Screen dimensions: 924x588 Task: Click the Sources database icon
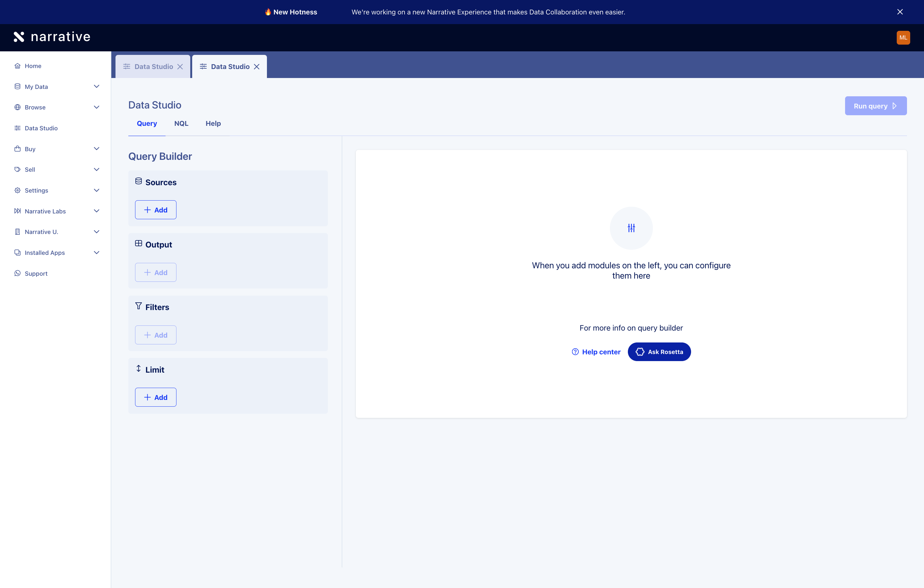click(139, 181)
